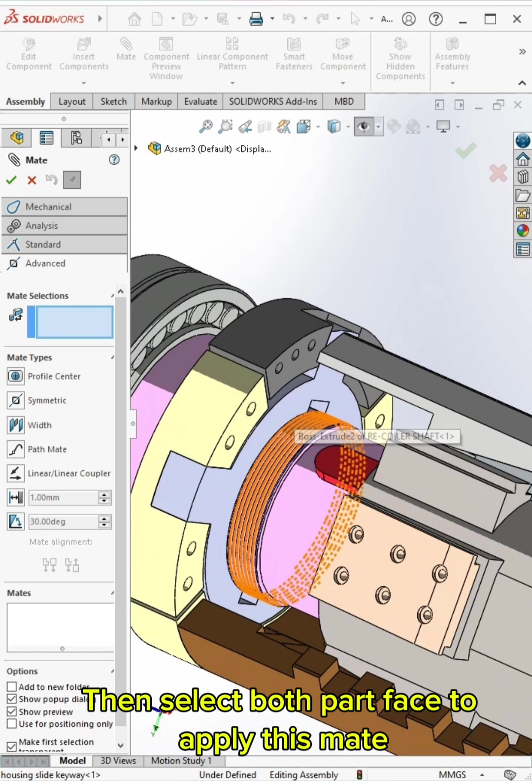The height and width of the screenshot is (781, 532).
Task: Open the Mechanical mates tab
Action: coord(65,207)
